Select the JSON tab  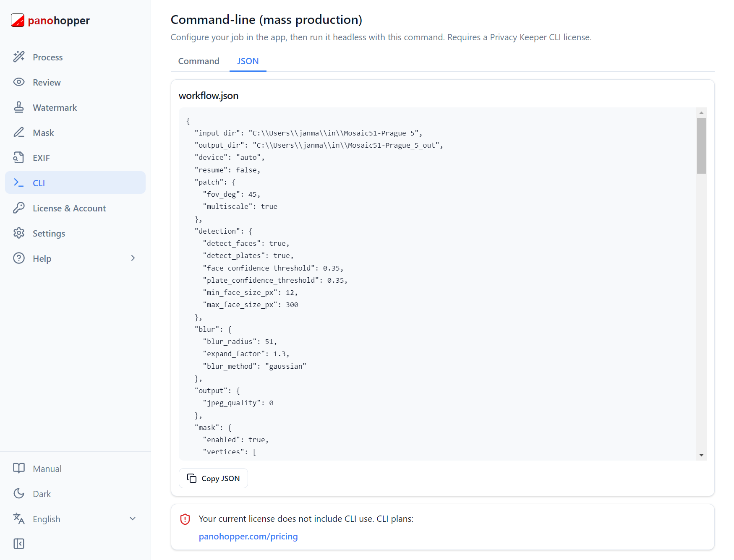click(x=248, y=61)
